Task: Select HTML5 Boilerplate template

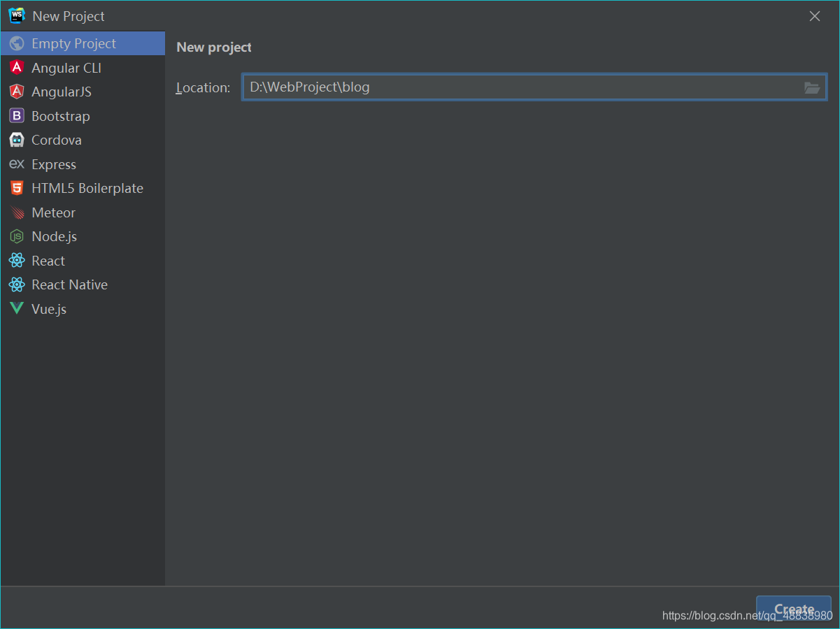Action: click(x=83, y=188)
